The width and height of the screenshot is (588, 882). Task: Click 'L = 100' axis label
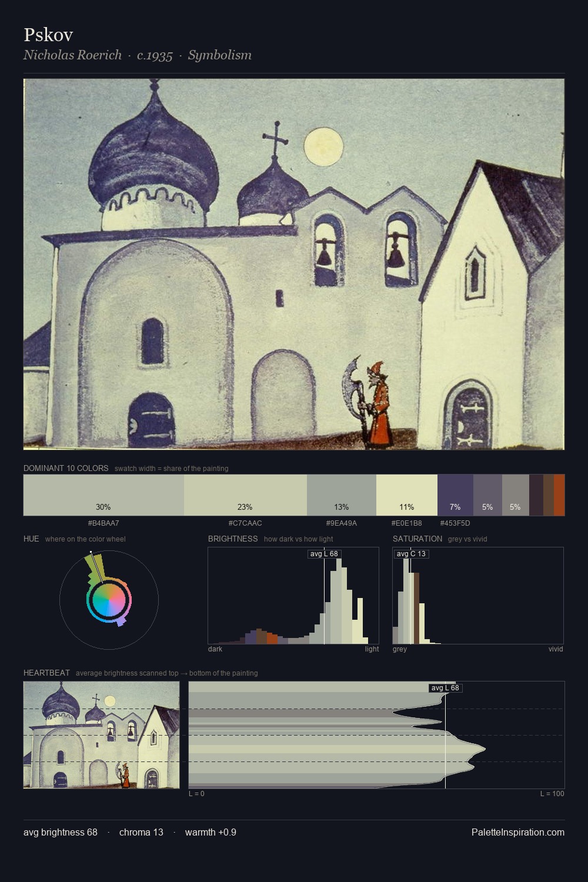click(552, 794)
